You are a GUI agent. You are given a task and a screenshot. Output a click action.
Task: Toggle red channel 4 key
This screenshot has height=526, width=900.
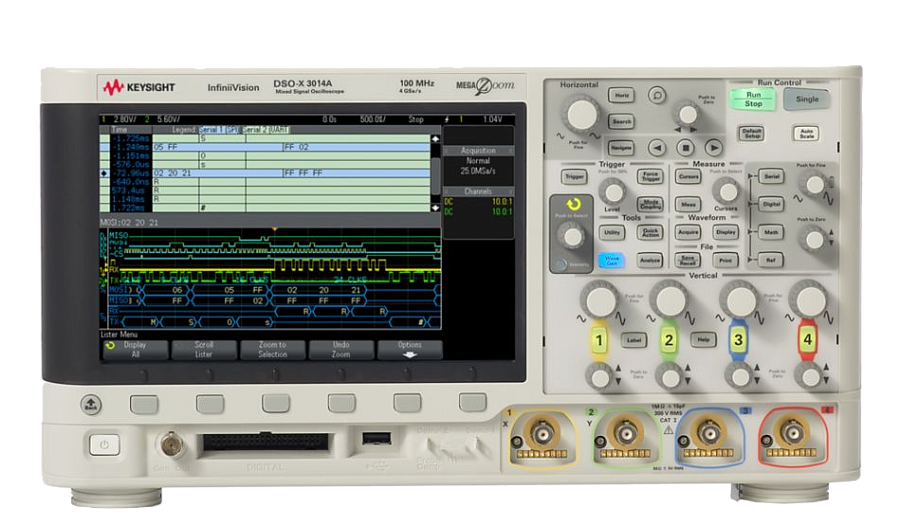[x=808, y=341]
